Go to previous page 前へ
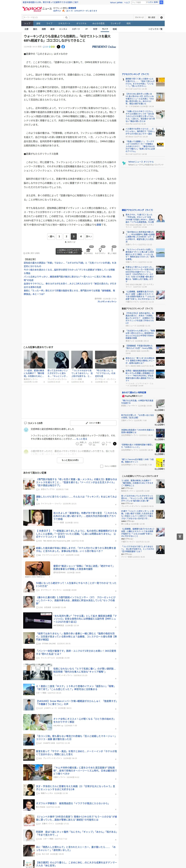 (51, 237)
